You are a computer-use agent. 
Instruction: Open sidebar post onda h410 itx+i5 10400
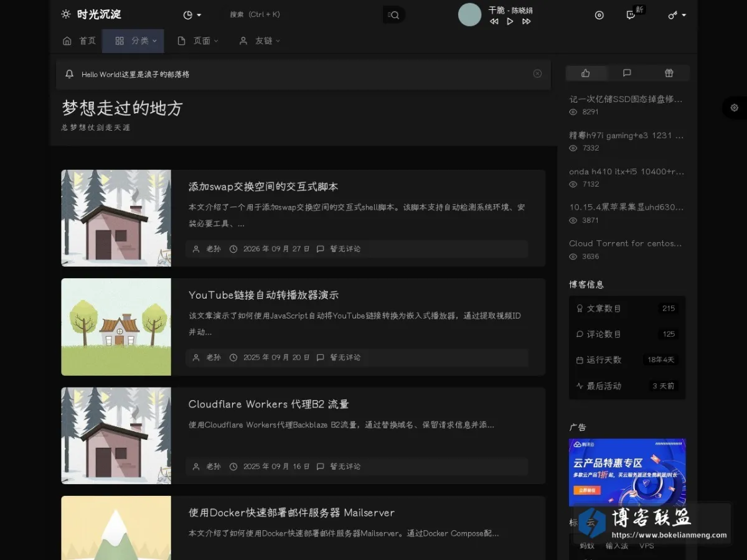click(x=626, y=171)
